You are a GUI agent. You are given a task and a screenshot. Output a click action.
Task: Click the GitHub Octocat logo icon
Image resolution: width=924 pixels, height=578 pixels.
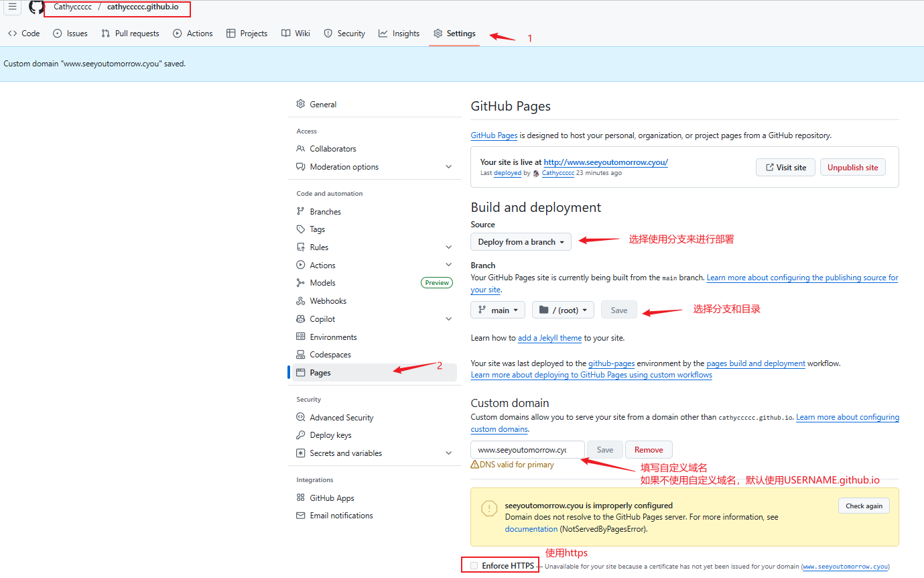tap(36, 7)
